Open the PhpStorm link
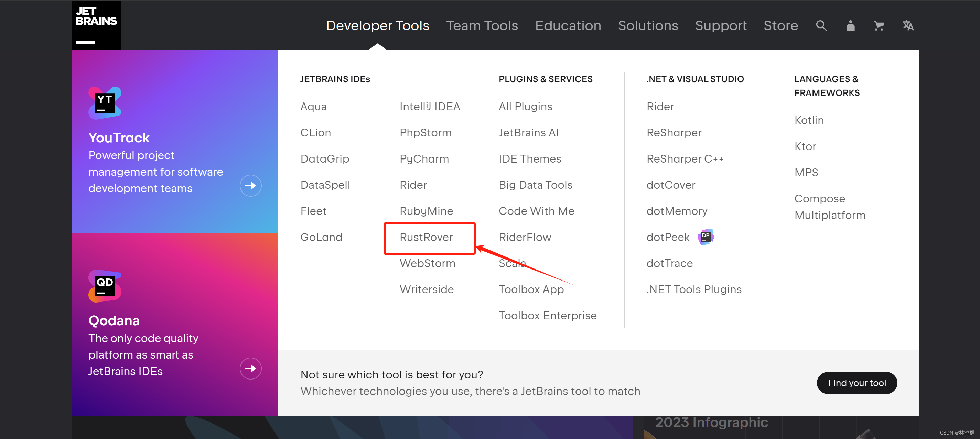This screenshot has height=439, width=980. [x=425, y=133]
